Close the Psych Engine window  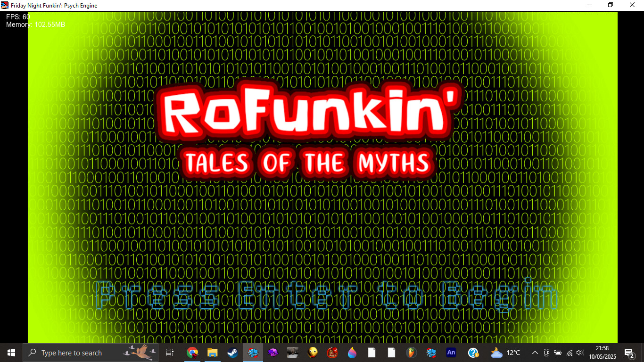[x=632, y=5]
